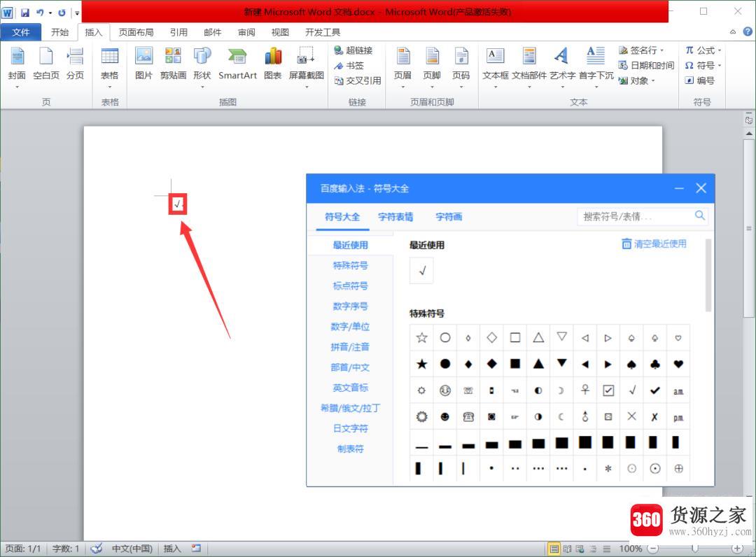The width and height of the screenshot is (756, 557).
Task: Insert the hollow star ☆ symbol
Action: tap(422, 338)
